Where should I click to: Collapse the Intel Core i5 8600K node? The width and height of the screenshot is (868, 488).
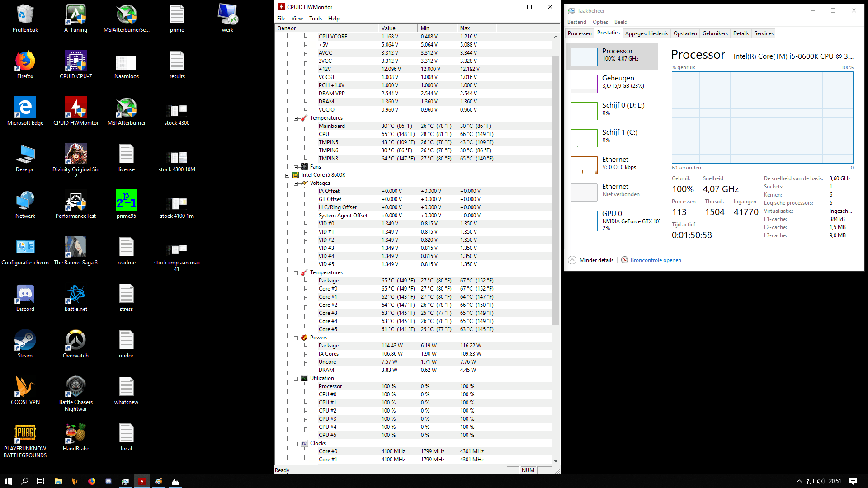tap(287, 175)
